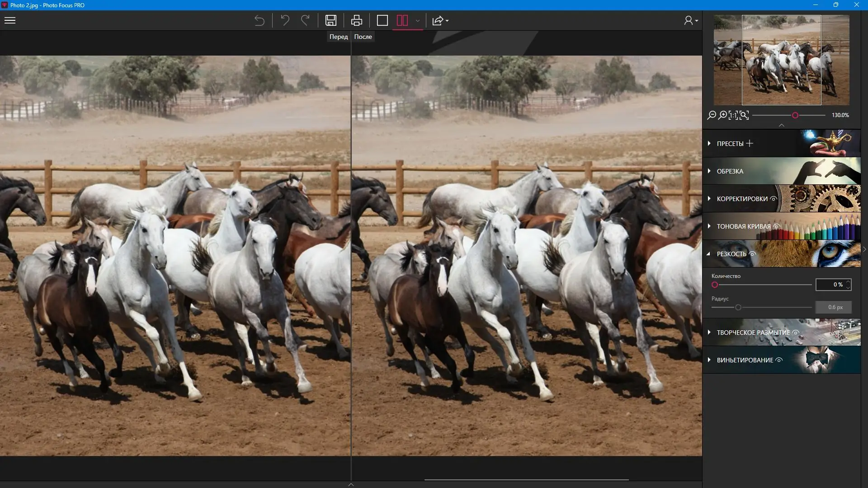Click the save disk icon

330,20
